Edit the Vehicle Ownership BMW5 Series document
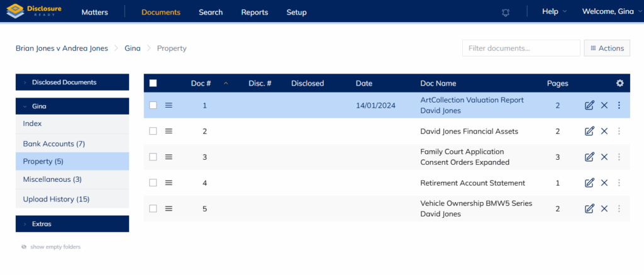The image size is (644, 275). tap(589, 209)
